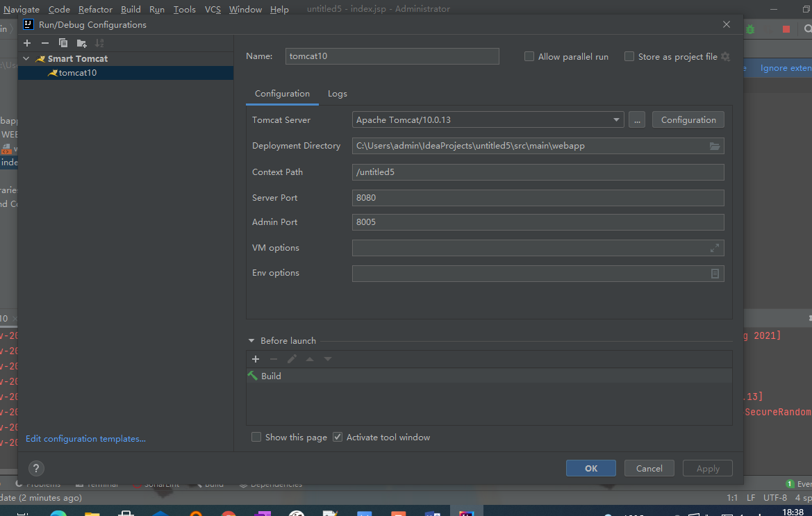
Task: Uncheck Activate tool window
Action: point(338,438)
